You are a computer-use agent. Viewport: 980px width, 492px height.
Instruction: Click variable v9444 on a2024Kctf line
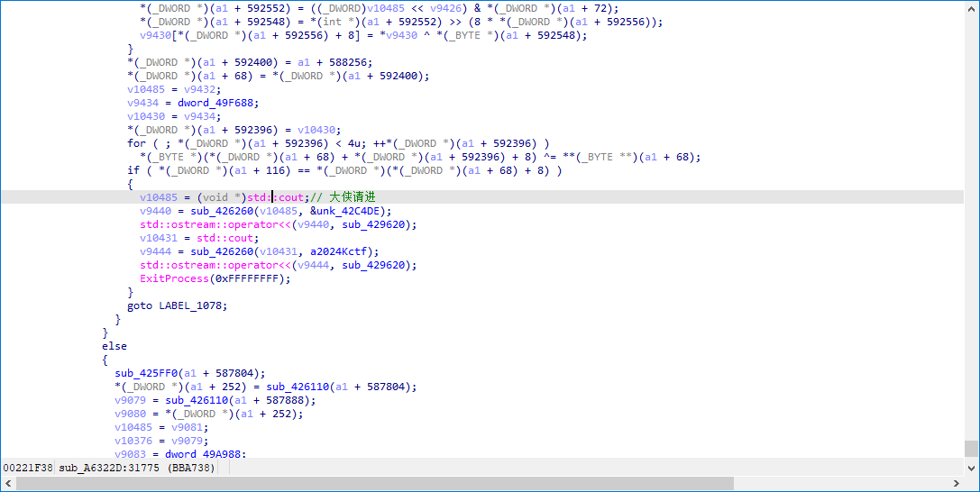(x=156, y=251)
